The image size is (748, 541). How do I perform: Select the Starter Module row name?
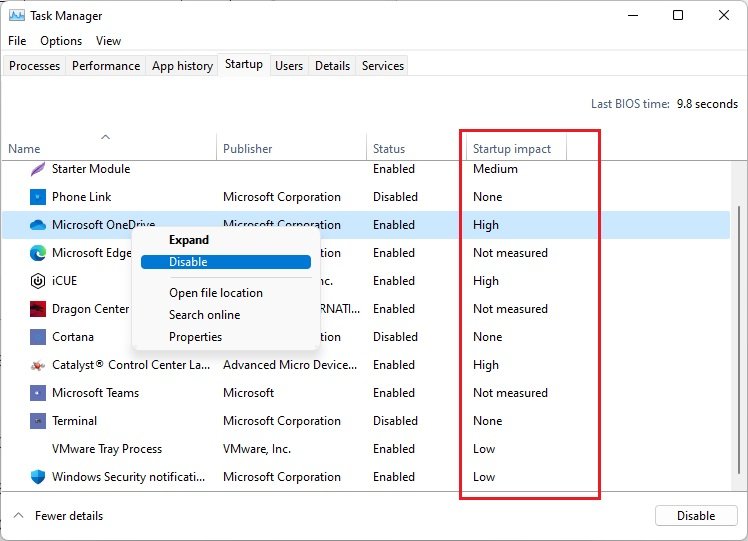[91, 169]
